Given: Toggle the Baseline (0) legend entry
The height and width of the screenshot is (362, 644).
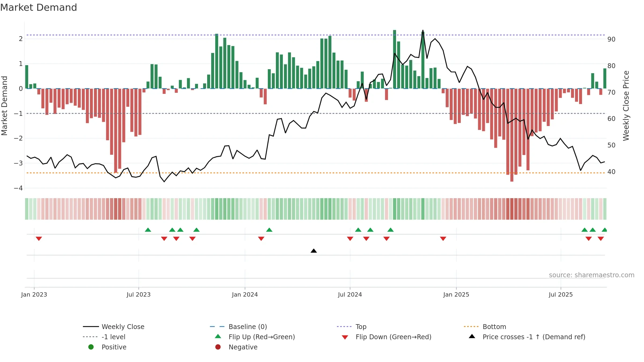Looking at the screenshot, I should pos(238,327).
